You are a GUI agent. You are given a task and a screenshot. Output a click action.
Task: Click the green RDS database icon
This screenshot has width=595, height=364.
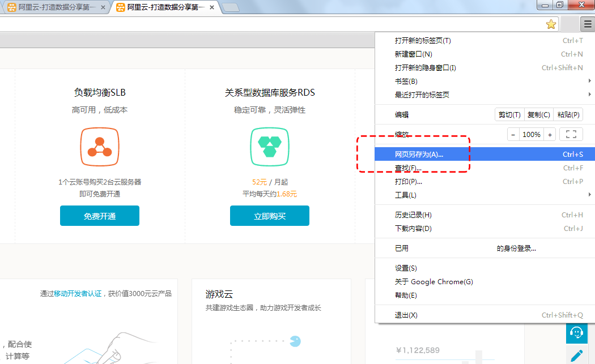coord(270,147)
